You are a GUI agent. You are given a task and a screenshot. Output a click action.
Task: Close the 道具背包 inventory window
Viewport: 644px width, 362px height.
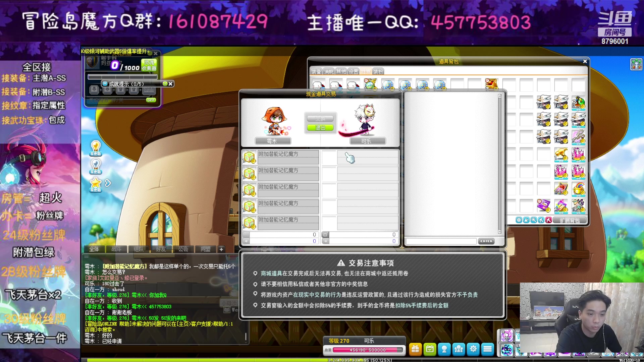coord(585,61)
